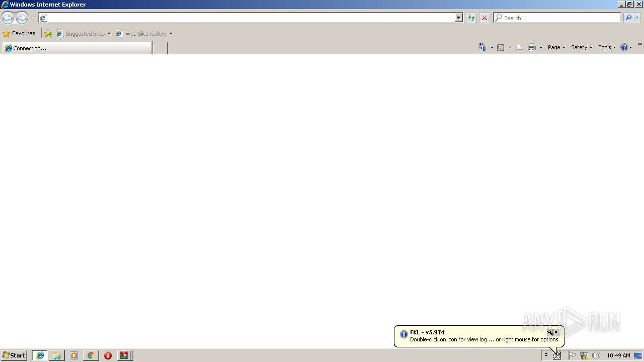Click the Search box field
644x362 pixels.
click(x=557, y=18)
